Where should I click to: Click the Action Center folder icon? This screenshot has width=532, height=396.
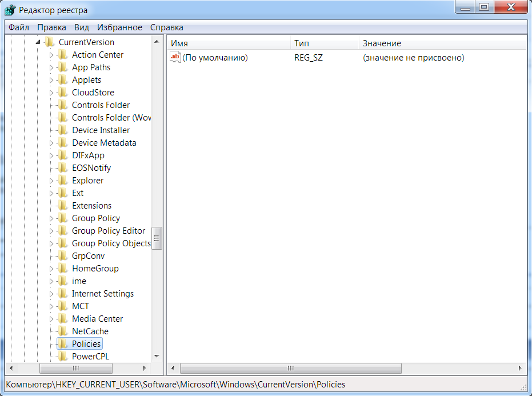point(63,55)
